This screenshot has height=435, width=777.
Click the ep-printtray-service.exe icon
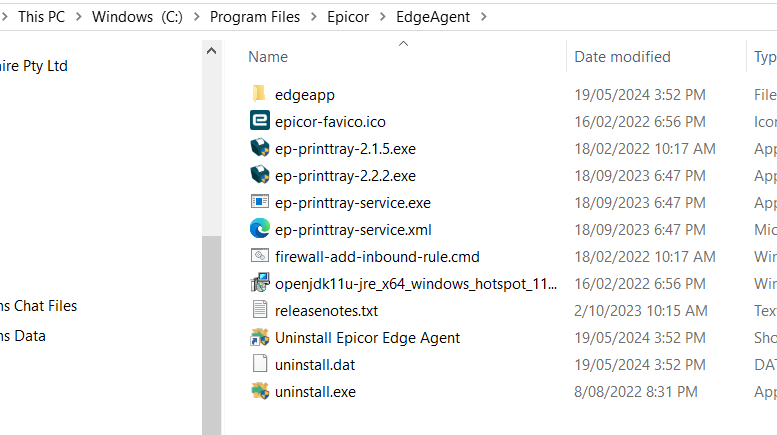(x=260, y=202)
